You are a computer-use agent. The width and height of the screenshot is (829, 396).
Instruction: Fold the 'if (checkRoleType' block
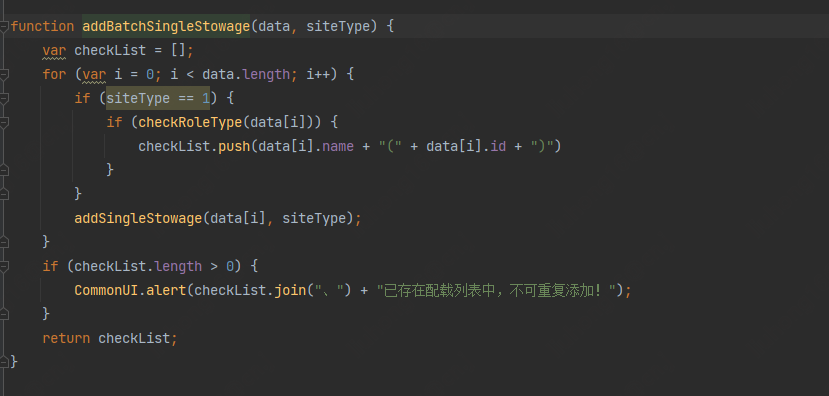(x=4, y=122)
